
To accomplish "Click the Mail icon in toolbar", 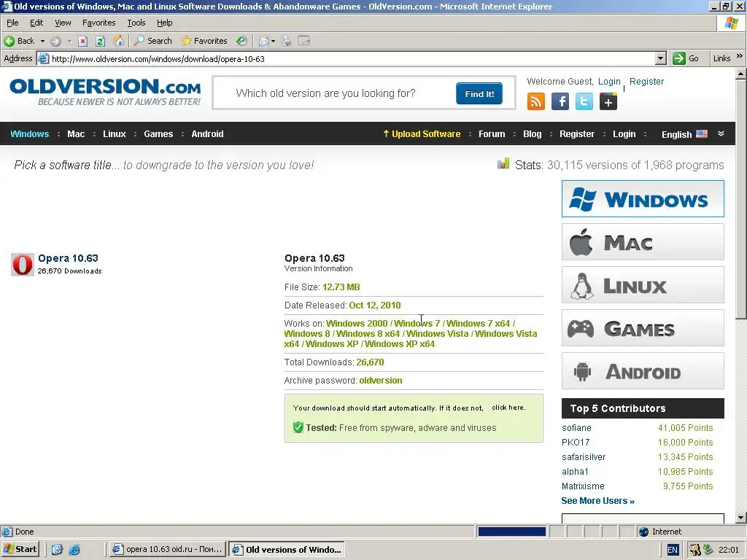I will (x=264, y=41).
